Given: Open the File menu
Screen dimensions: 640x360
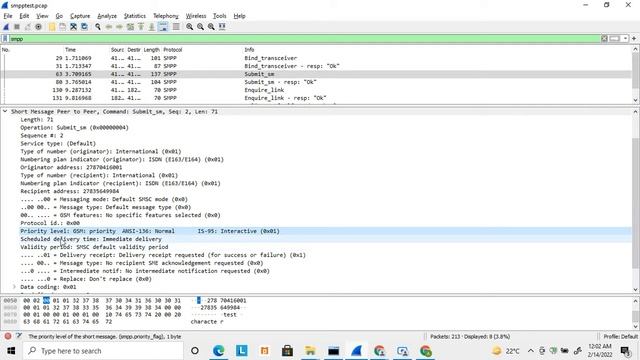Looking at the screenshot, I should (x=8, y=16).
